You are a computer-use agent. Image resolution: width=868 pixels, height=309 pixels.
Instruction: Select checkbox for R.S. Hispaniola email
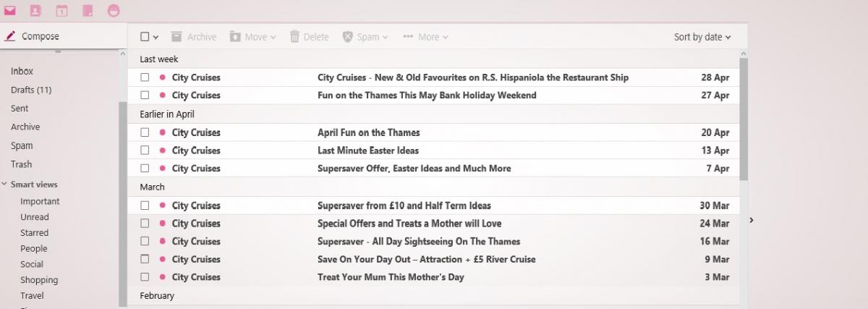[x=145, y=77]
